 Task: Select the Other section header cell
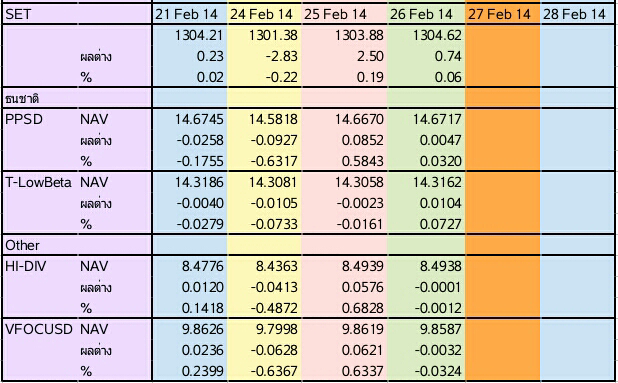coord(77,245)
